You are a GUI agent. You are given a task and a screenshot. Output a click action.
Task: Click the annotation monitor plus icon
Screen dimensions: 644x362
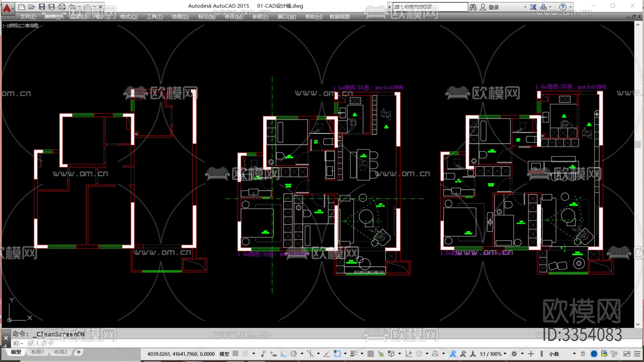(531, 354)
